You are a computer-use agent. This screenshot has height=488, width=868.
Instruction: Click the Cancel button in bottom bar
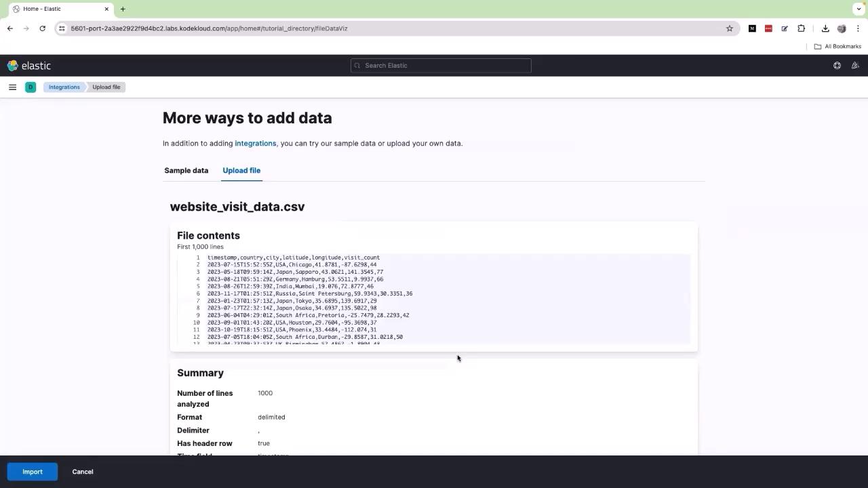(x=83, y=472)
